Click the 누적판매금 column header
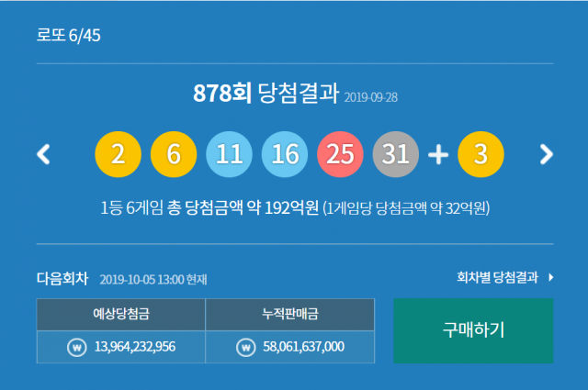 [290, 315]
